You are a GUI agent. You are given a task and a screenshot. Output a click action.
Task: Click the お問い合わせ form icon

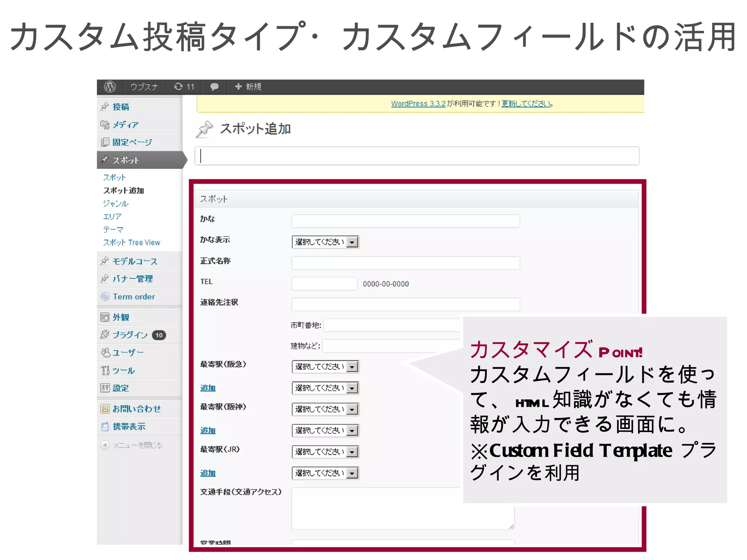pos(105,409)
